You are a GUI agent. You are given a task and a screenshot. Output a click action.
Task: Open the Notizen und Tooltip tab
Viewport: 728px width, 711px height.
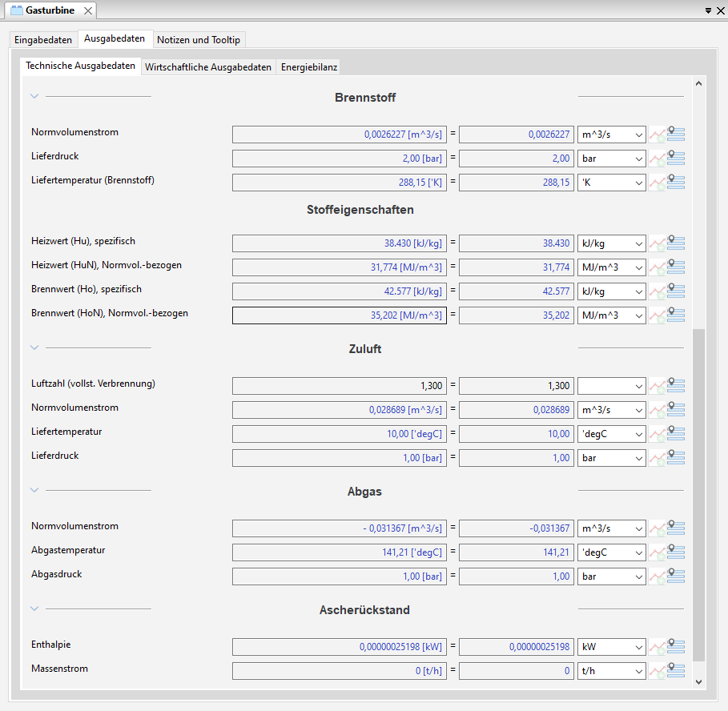point(199,40)
